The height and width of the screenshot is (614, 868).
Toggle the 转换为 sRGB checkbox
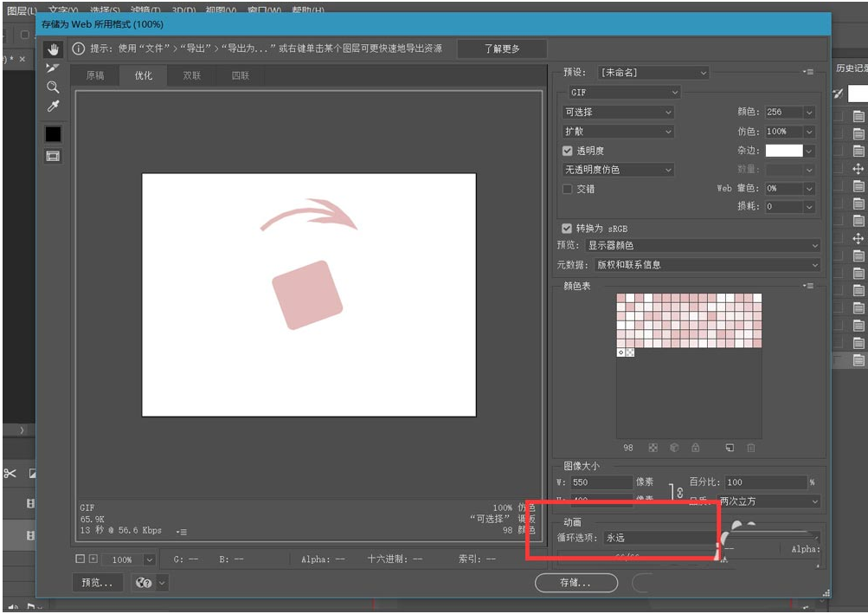click(567, 228)
